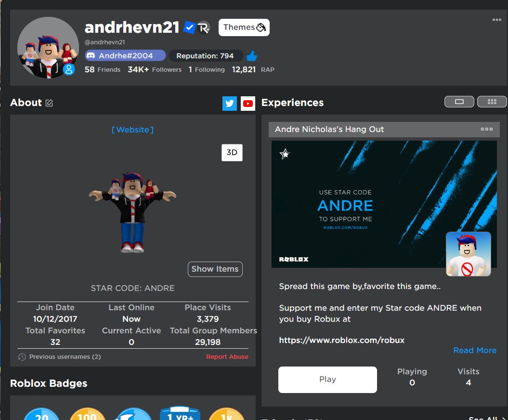Click the star icon on the game thumbnail
508x420 pixels.
coord(285,154)
